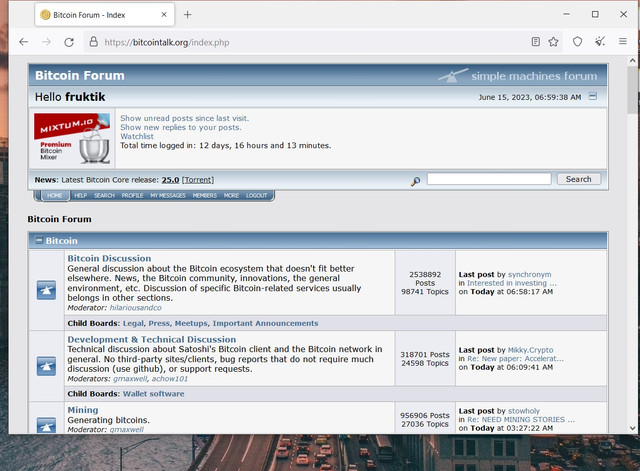Image resolution: width=640 pixels, height=471 pixels.
Task: Open gmaxwell profile under Development moderators
Action: tap(130, 379)
